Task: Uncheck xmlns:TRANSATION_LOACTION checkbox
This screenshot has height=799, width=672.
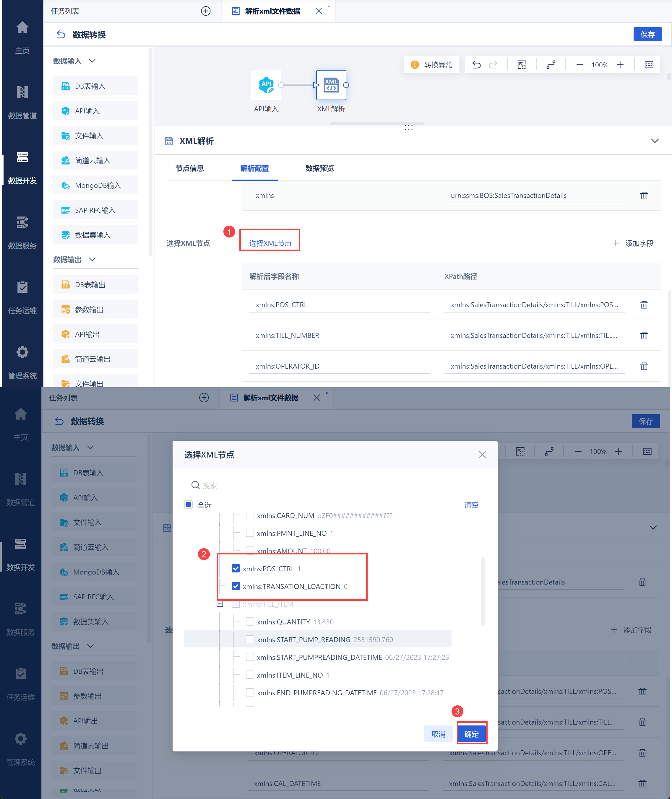Action: [x=236, y=586]
